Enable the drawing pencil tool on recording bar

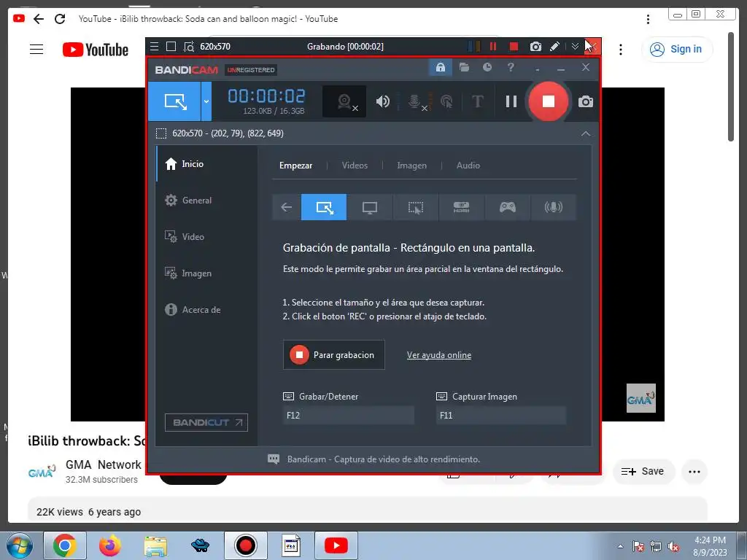pos(554,46)
